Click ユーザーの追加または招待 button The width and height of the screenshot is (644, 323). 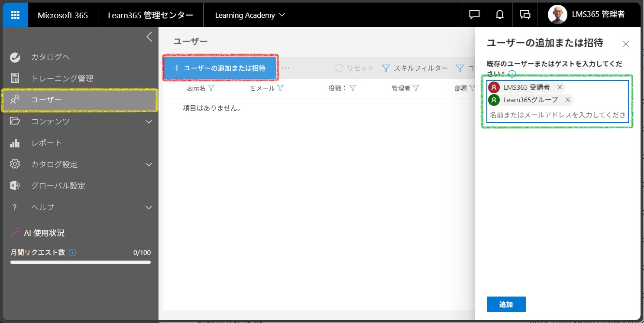point(220,68)
